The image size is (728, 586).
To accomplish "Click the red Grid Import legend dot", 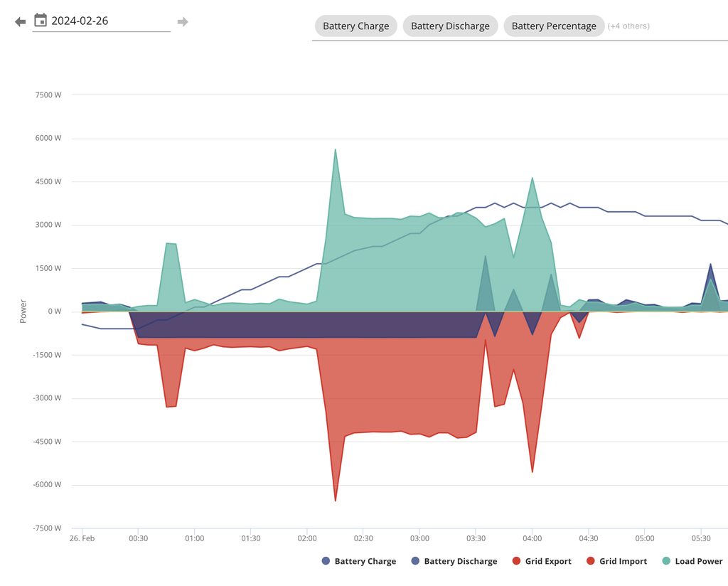I will tap(590, 561).
